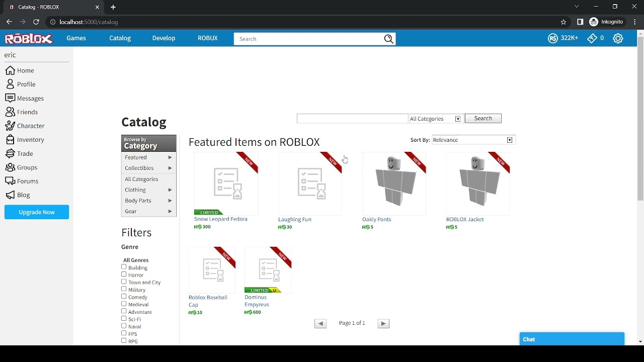Click the Forums icon in the sidebar
Screen dimensions: 644x362
[10, 181]
